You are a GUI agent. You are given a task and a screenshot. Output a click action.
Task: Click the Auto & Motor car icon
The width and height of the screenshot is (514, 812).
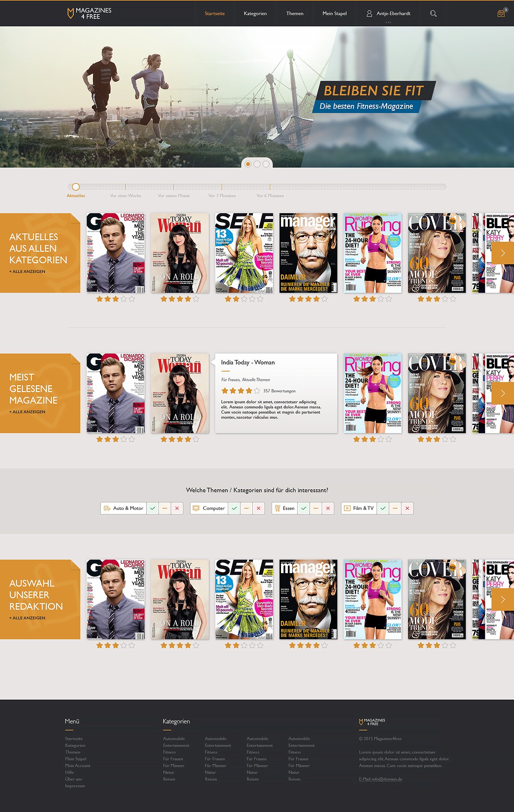tap(107, 508)
